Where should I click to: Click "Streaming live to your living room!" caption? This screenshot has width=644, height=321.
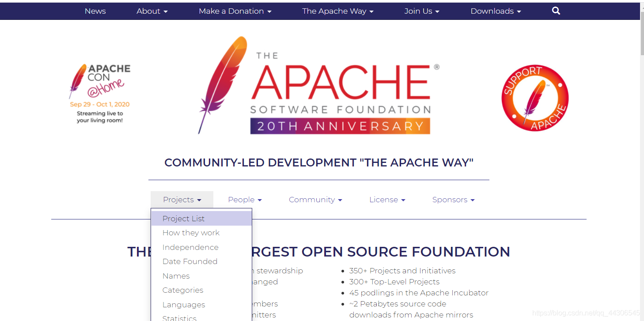[x=100, y=117]
